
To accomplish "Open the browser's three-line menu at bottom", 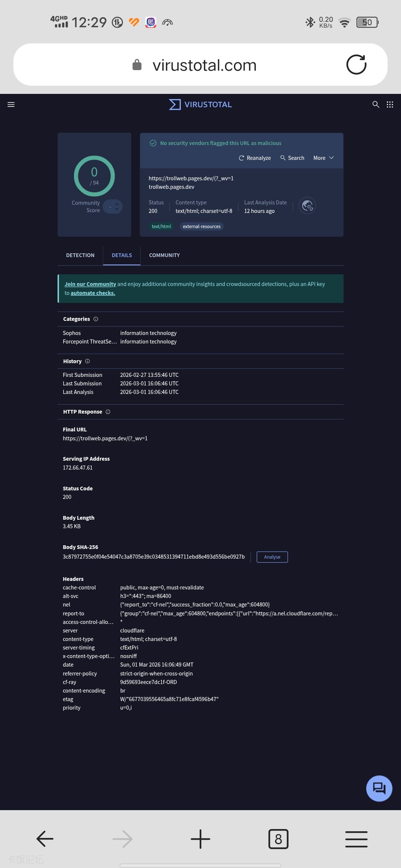I will tap(356, 839).
